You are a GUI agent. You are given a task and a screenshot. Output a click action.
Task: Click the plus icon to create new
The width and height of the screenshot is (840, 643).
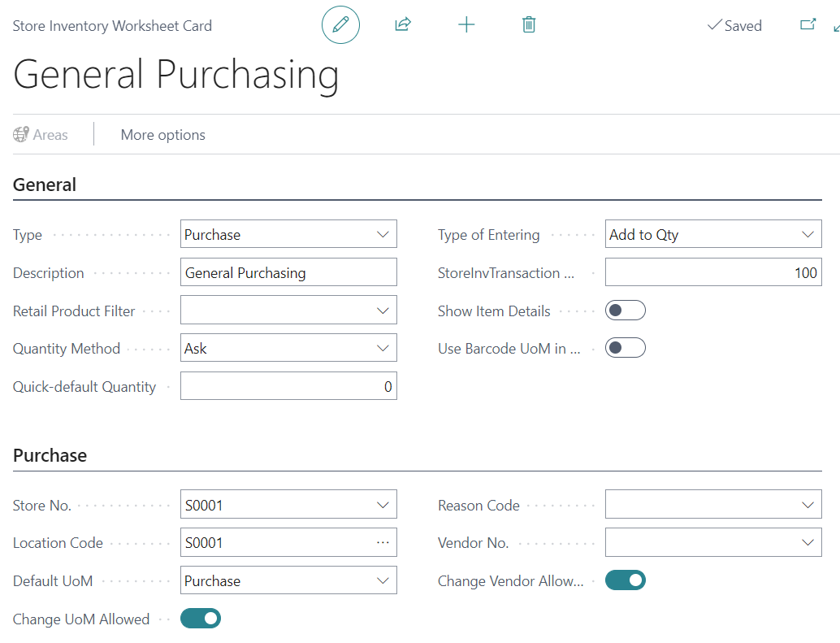466,25
